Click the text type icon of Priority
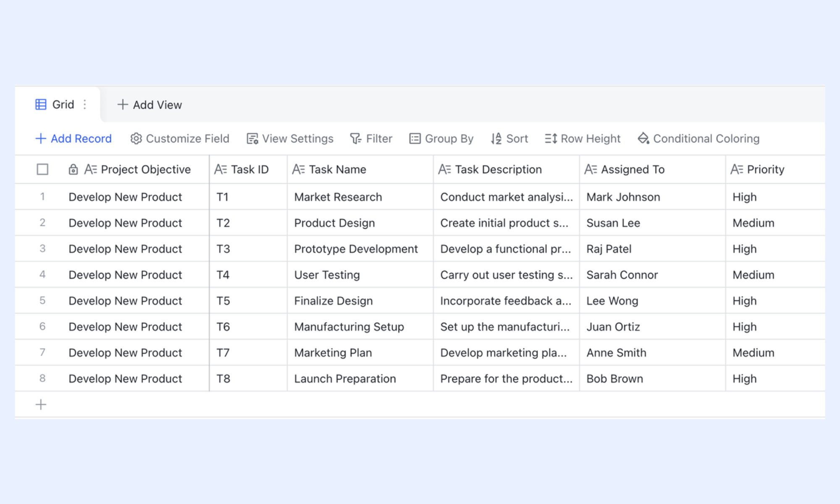The height and width of the screenshot is (504, 840). [x=737, y=169]
